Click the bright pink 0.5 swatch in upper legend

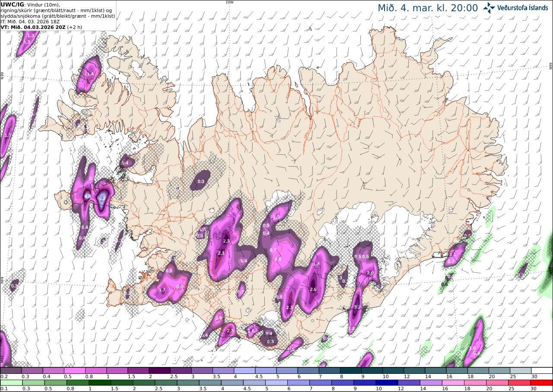pos(74,370)
